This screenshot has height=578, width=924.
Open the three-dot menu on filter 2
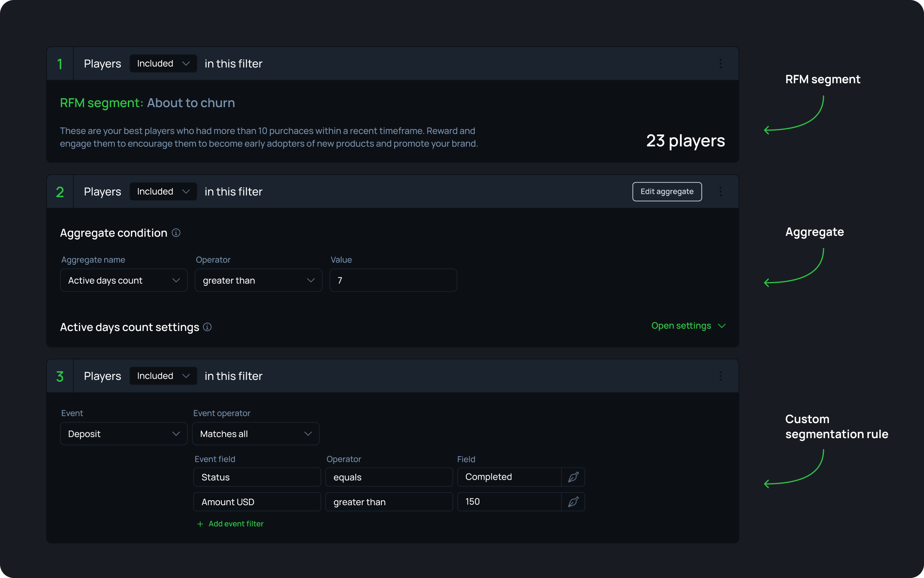[x=720, y=192]
